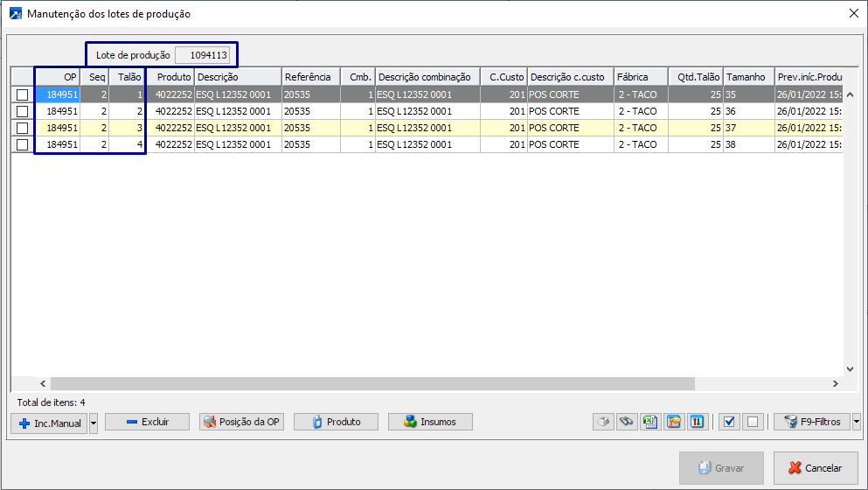Open the Insumos button
This screenshot has height=490, width=868.
point(430,422)
